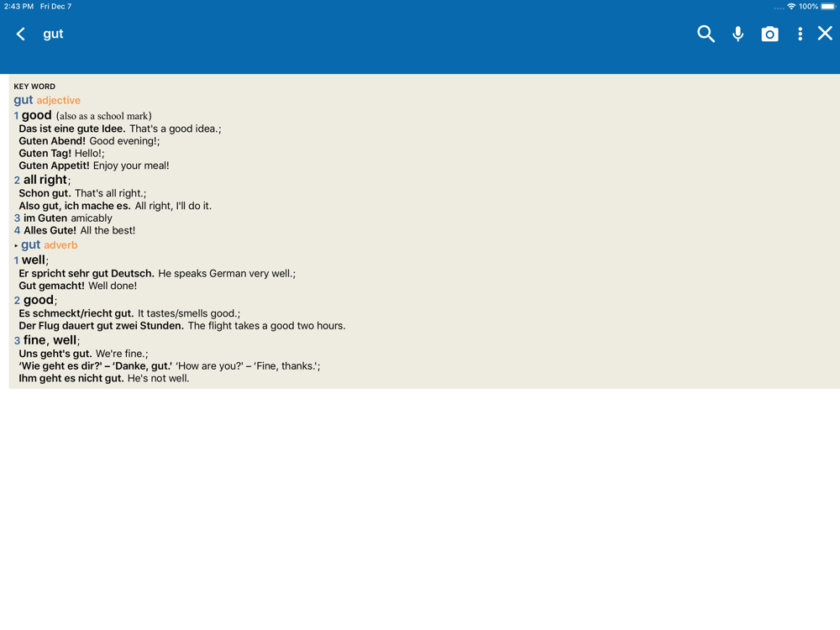Tap the phrase 'Guten Appetit!'
The image size is (840, 630).
(x=54, y=165)
